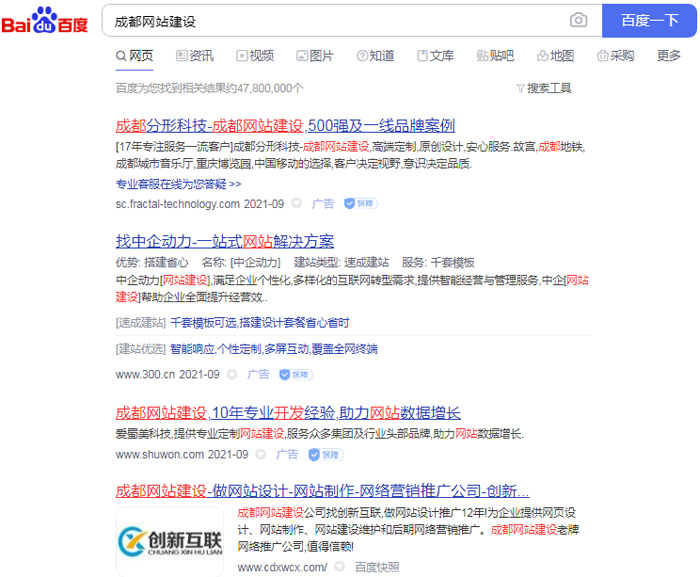The image size is (700, 577).
Task: Click 保障 shield badge on fractal-technology result
Action: [x=361, y=204]
